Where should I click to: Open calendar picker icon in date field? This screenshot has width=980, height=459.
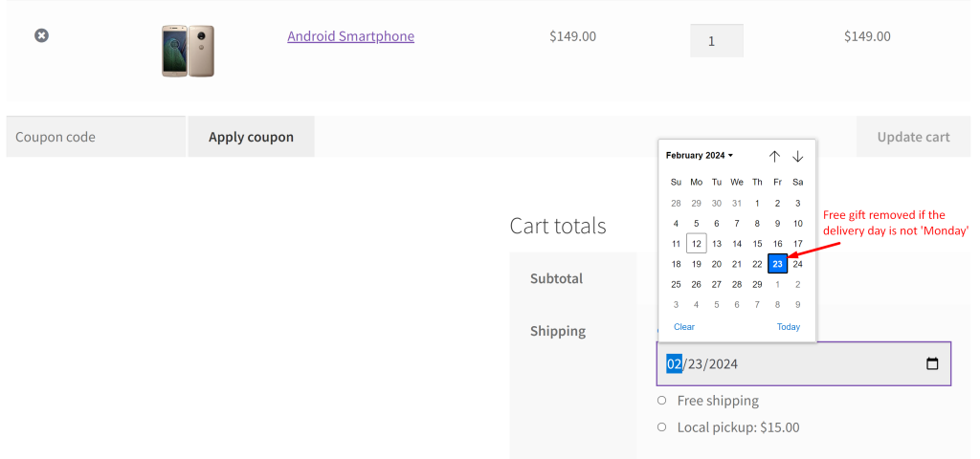coord(932,363)
